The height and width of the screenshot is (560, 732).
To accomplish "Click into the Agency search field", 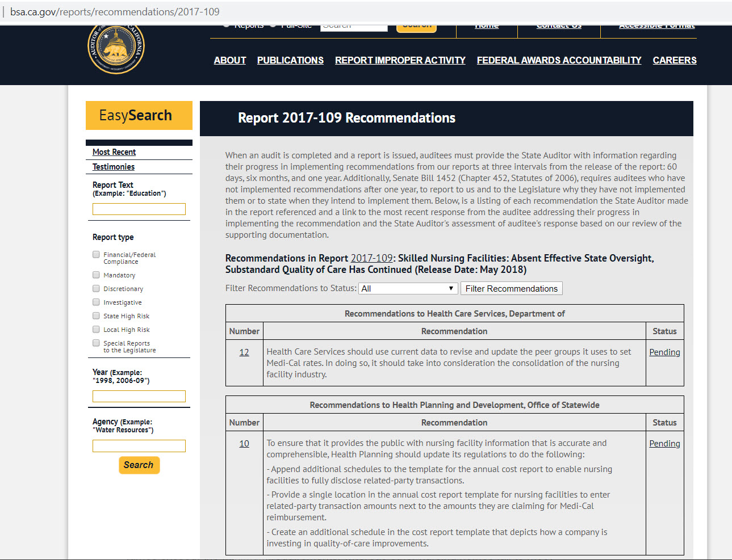I will pos(139,446).
